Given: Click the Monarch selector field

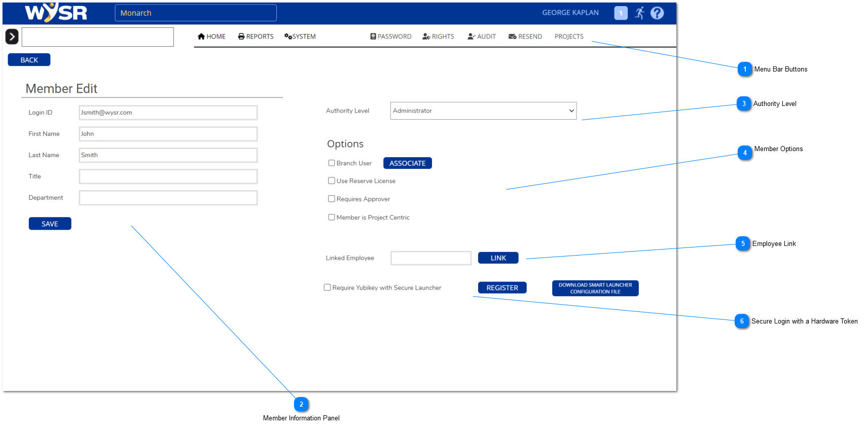Looking at the screenshot, I should 196,13.
